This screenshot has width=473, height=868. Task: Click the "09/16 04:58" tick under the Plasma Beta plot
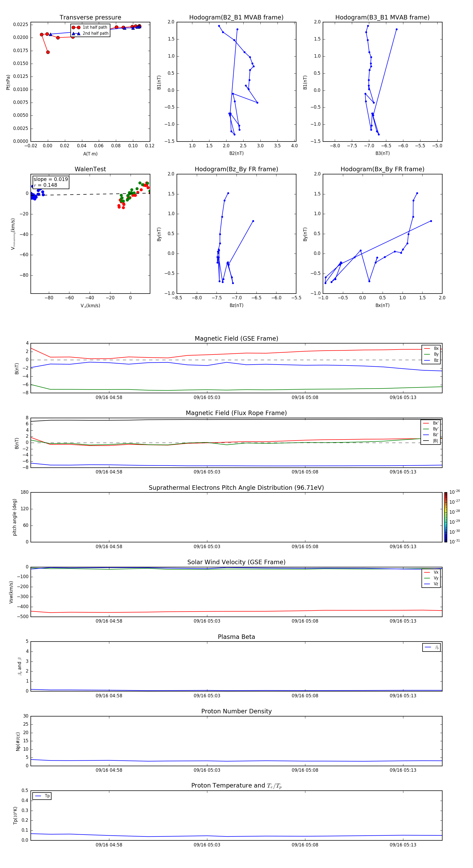[109, 696]
